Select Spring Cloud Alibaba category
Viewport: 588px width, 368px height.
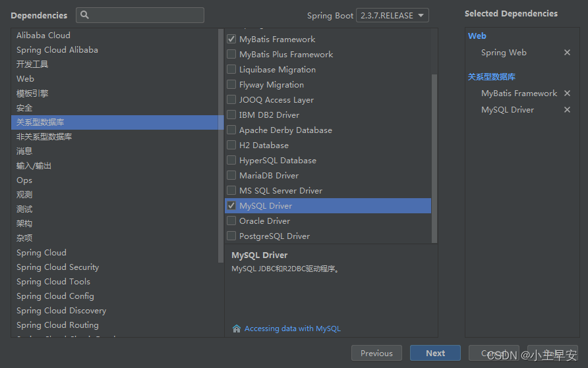click(115, 50)
